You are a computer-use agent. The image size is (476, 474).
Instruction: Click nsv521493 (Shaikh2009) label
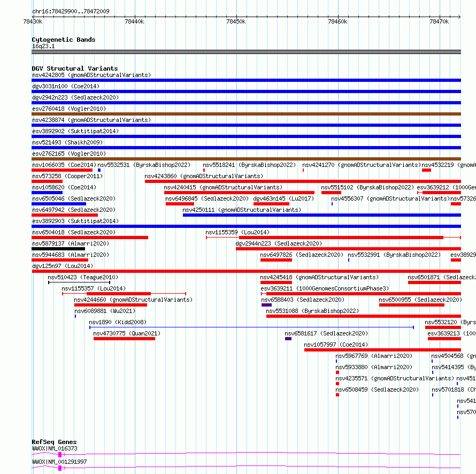[x=67, y=142]
